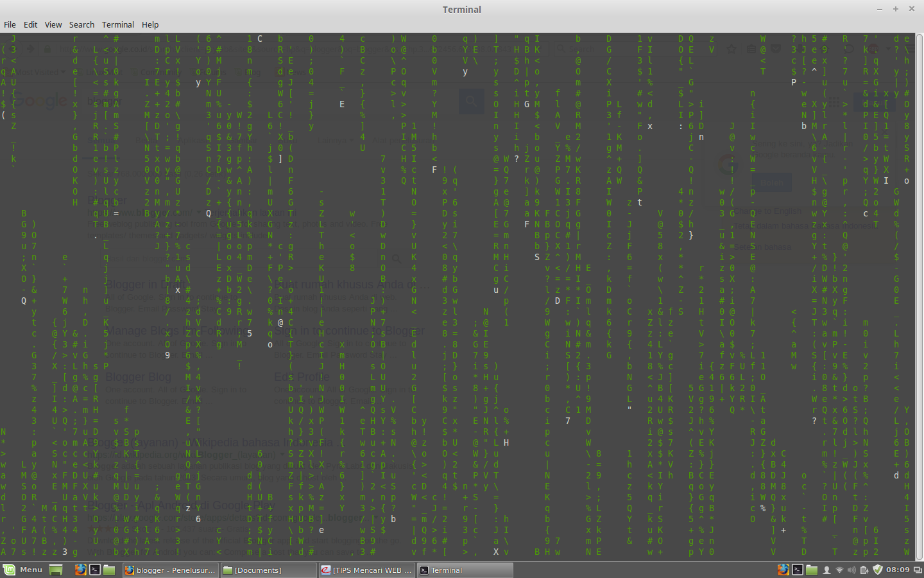Open the Terminal menu
The height and width of the screenshot is (578, 924).
(118, 24)
